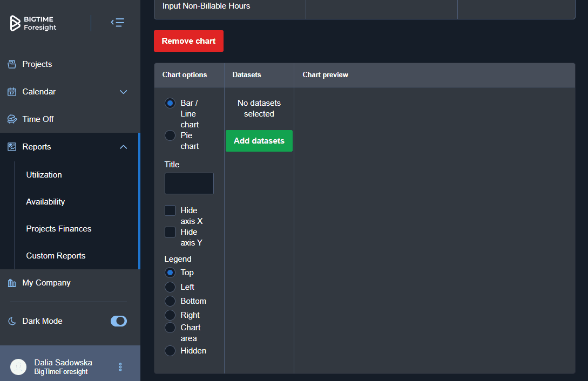Click the Reports chart icon
Screen dimensions: 588x381
click(12, 147)
